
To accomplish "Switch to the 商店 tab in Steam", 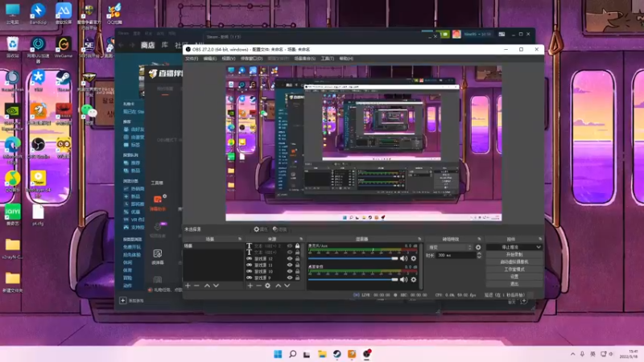I will [x=147, y=45].
